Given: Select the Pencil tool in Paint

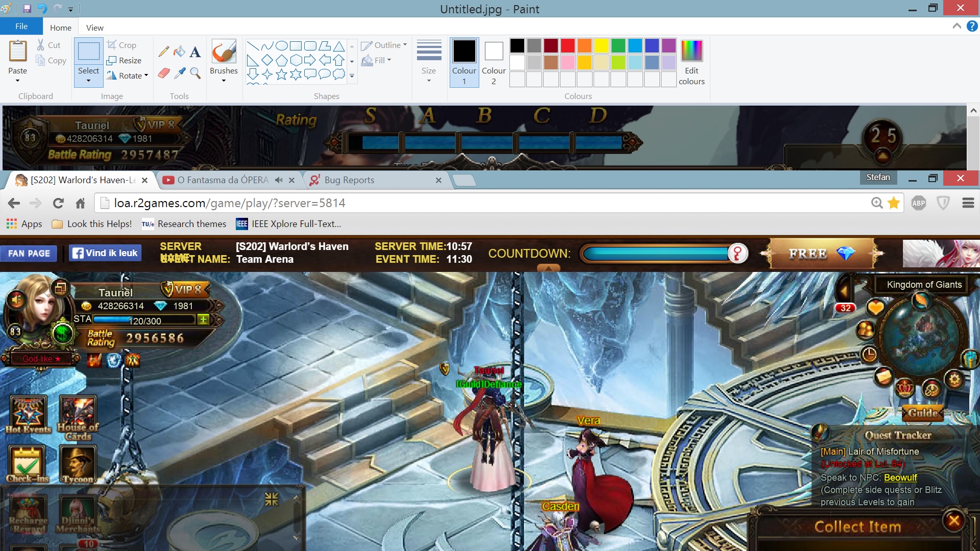Looking at the screenshot, I should tap(163, 52).
